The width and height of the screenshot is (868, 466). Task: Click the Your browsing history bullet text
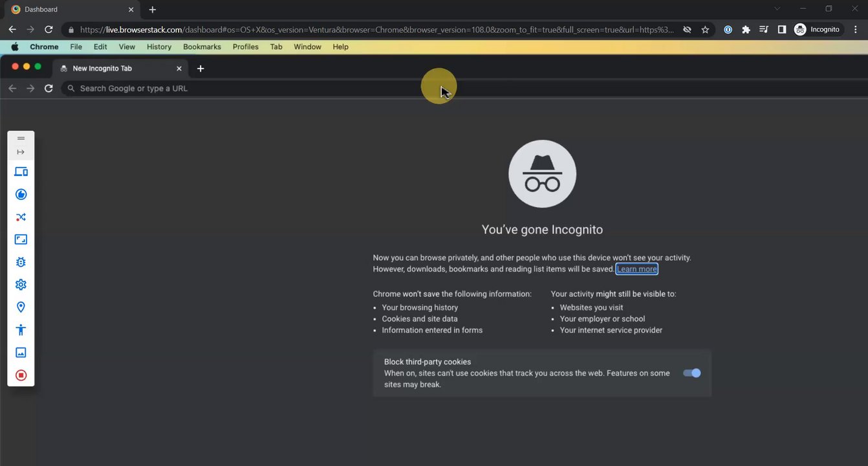click(x=420, y=307)
